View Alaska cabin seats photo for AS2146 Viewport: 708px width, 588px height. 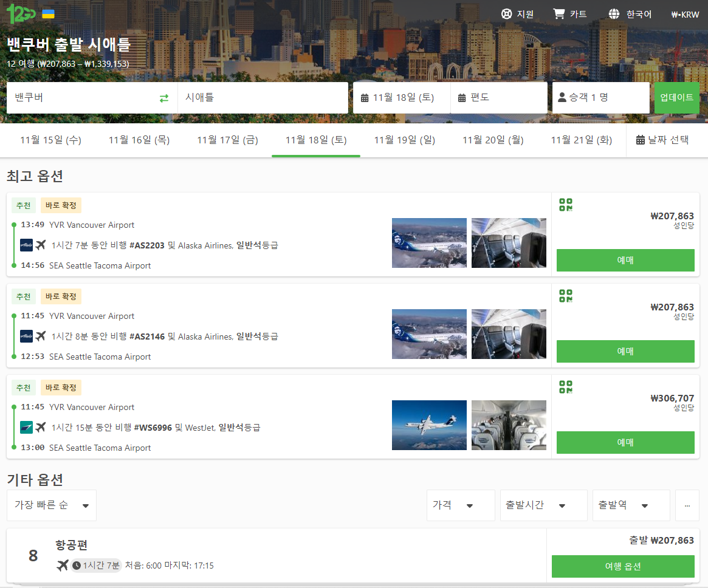[x=509, y=334]
